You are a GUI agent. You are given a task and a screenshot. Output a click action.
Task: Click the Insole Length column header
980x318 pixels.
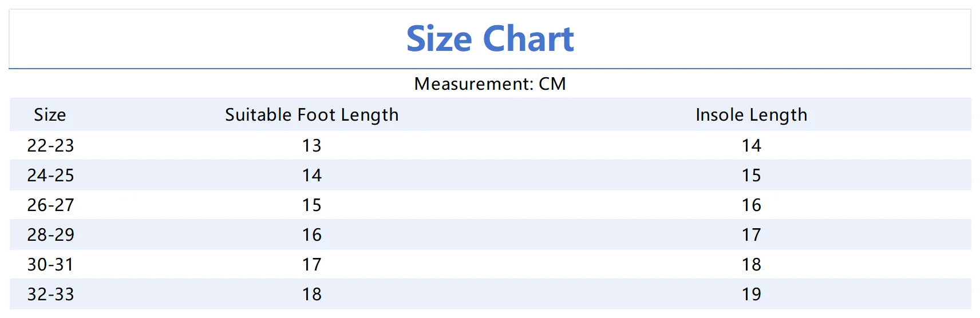tap(751, 115)
